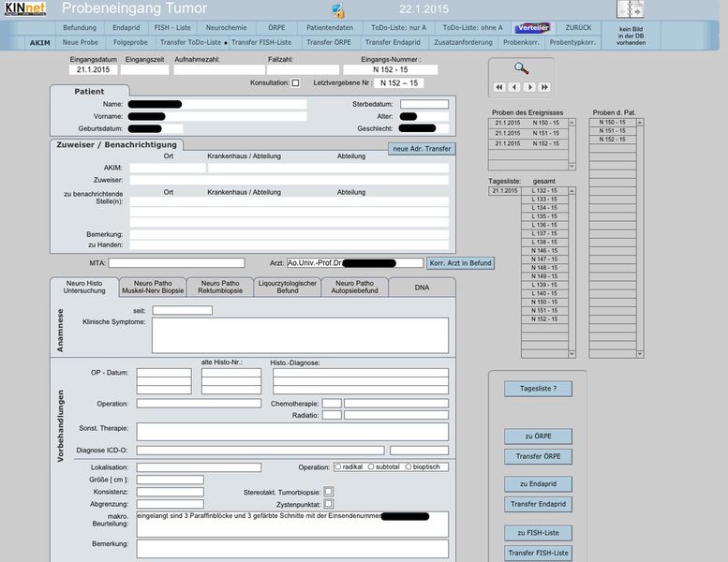Open the Endaprid menu item
Viewport: 728px width, 562px height.
tap(126, 28)
